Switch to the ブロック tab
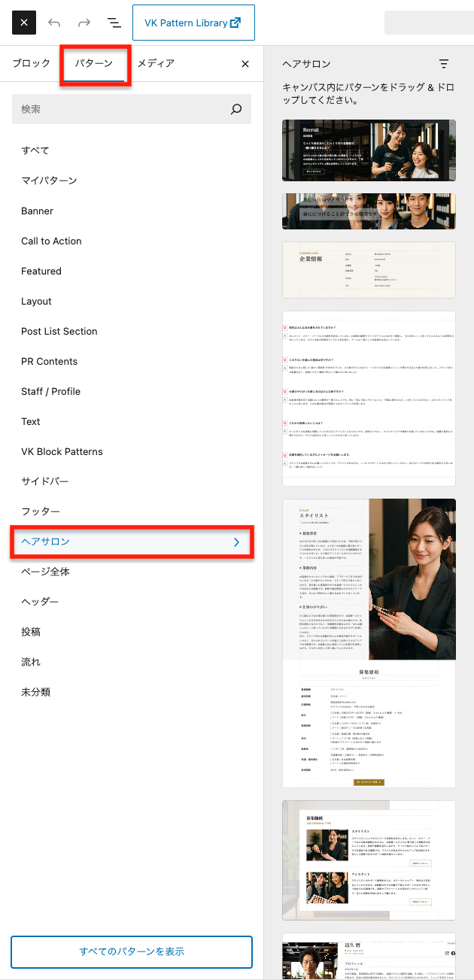 32,64
